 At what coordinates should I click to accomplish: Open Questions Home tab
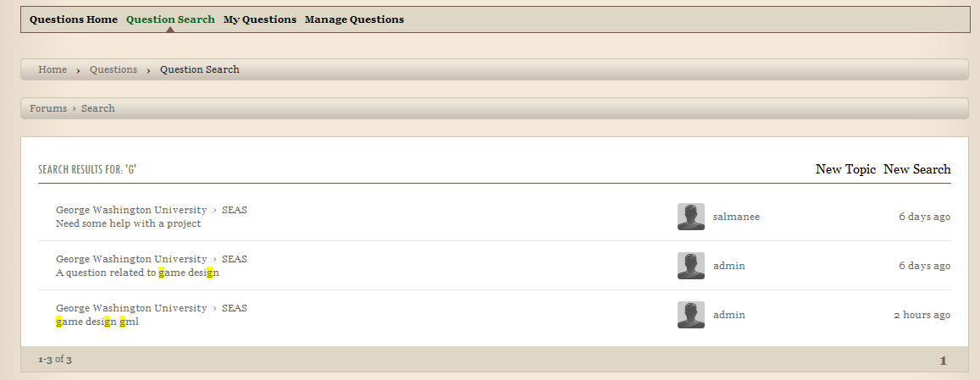coord(74,19)
